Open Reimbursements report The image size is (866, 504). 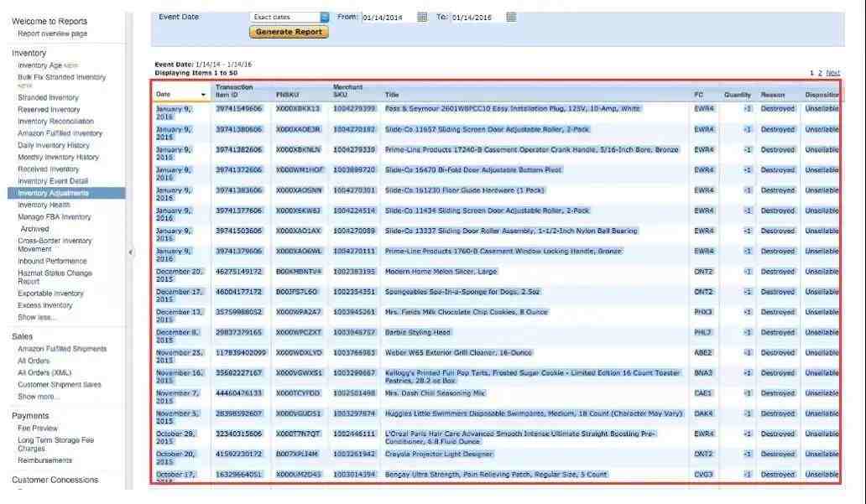(44, 460)
